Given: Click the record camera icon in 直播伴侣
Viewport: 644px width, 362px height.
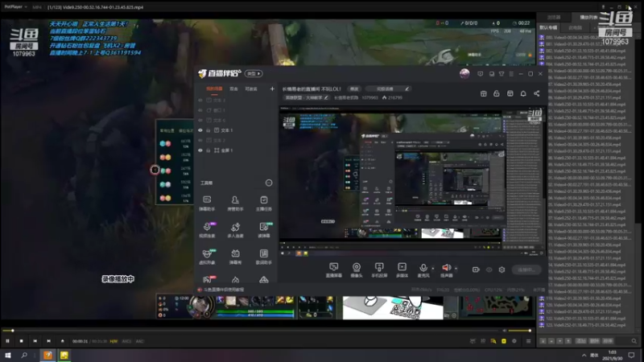Looking at the screenshot, I should (x=476, y=269).
